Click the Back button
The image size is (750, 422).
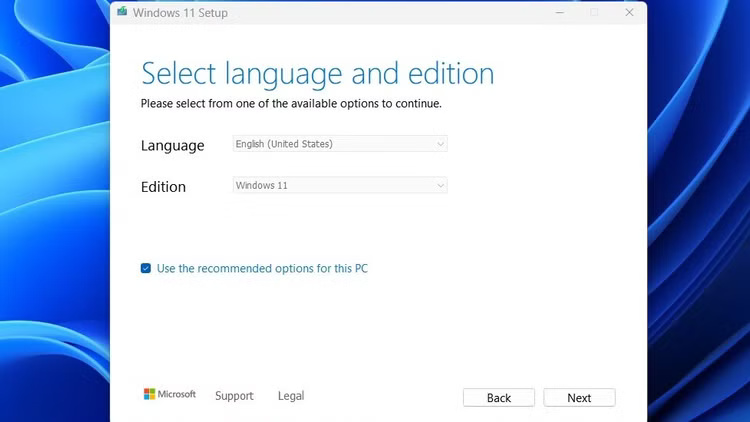[x=499, y=398]
